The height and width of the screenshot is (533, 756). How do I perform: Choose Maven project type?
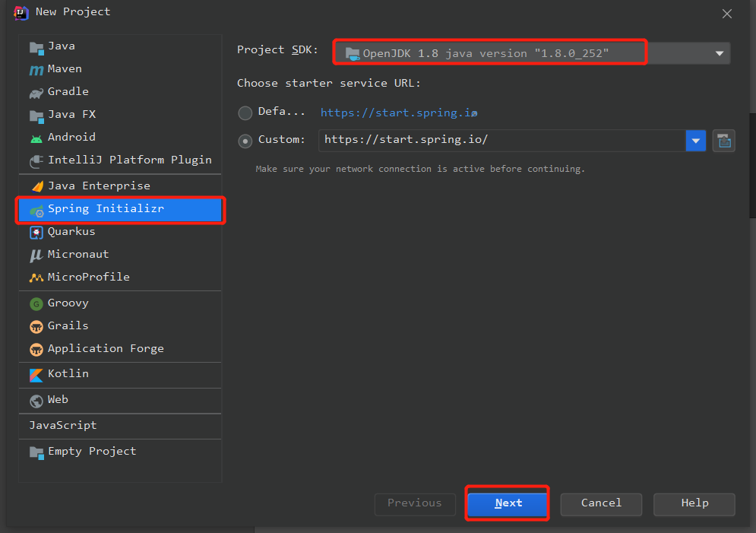(120, 69)
